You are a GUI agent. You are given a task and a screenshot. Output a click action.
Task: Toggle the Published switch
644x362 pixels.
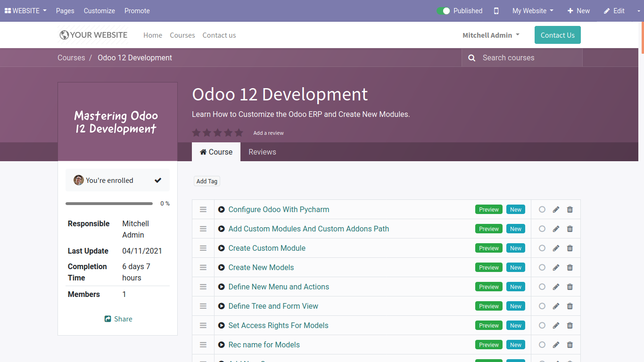coord(443,11)
